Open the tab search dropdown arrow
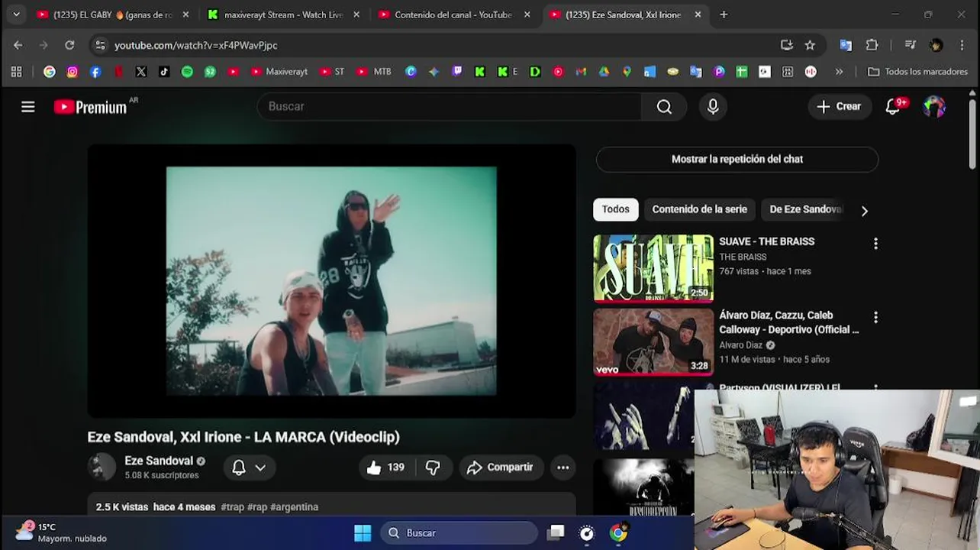The width and height of the screenshot is (980, 550). tap(16, 15)
